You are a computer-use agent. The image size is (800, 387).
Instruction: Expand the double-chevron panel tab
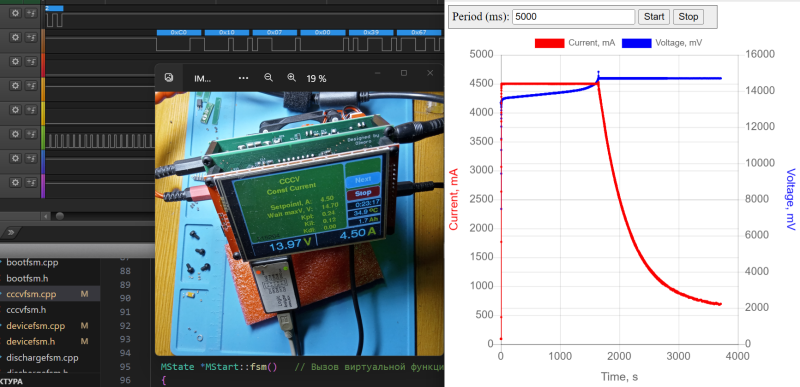11,233
